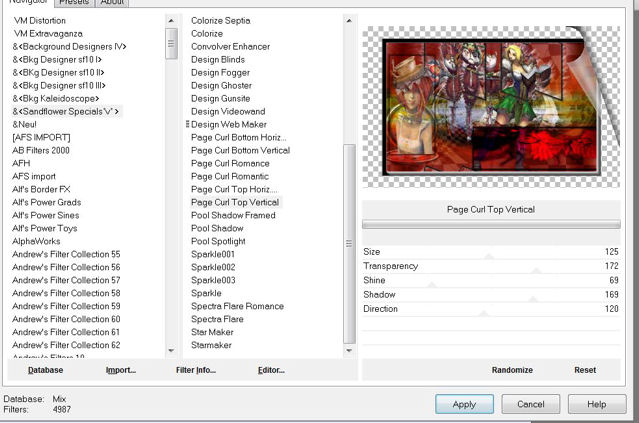Choose Page Curl Bottom Vertical filter
This screenshot has height=423, width=639.
coord(240,150)
